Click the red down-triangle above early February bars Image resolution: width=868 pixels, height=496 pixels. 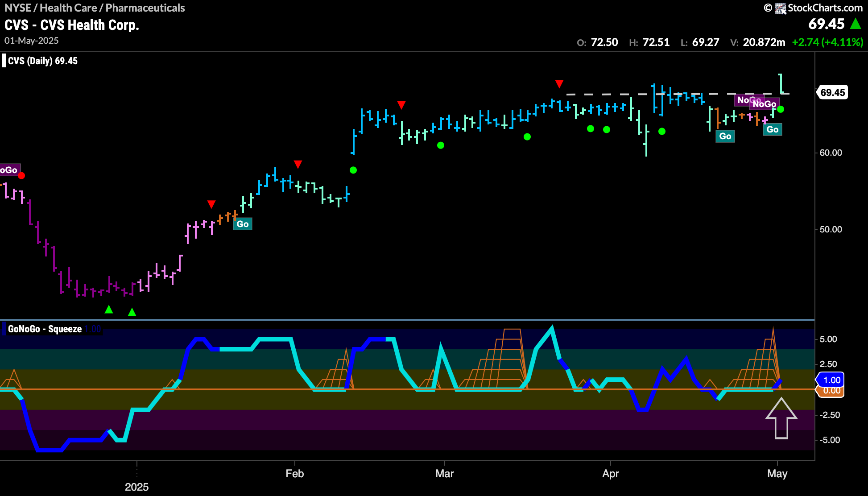[298, 164]
